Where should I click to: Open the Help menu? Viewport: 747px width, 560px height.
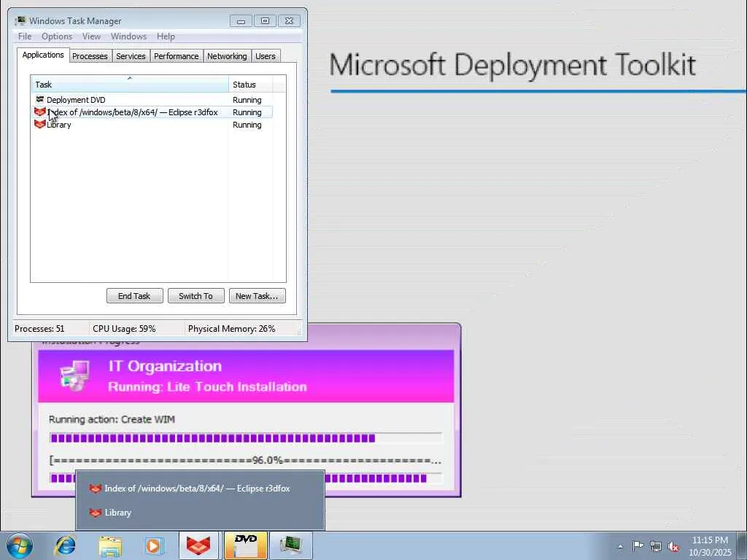pos(166,36)
